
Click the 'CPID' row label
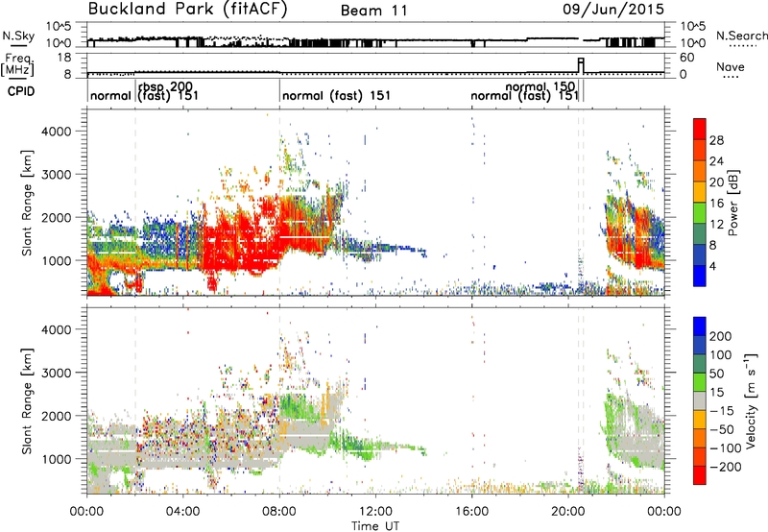tap(21, 91)
